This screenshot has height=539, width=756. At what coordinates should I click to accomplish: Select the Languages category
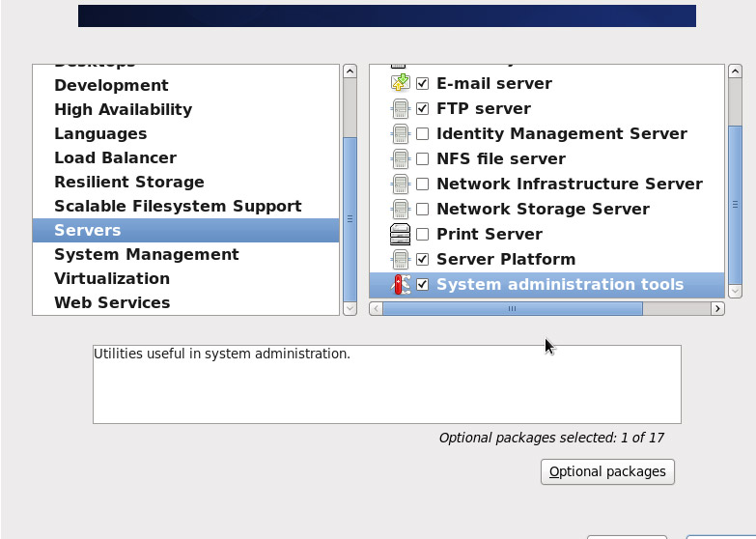click(x=186, y=133)
